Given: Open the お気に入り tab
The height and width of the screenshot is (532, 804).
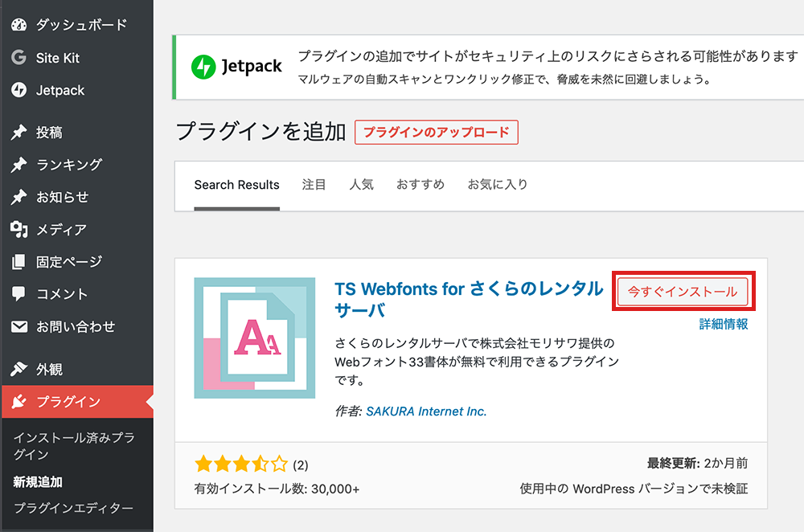Looking at the screenshot, I should (498, 185).
